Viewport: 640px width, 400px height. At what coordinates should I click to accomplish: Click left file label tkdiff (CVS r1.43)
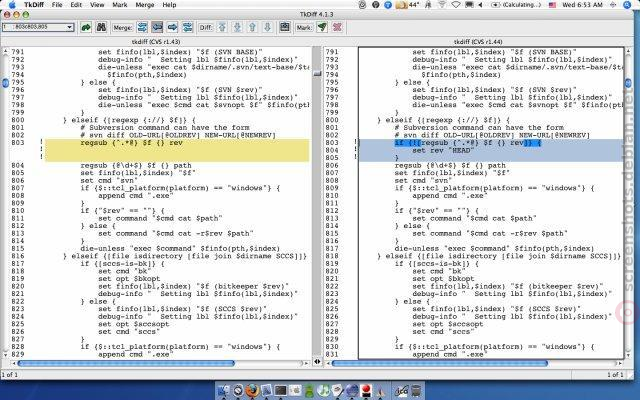(x=156, y=42)
